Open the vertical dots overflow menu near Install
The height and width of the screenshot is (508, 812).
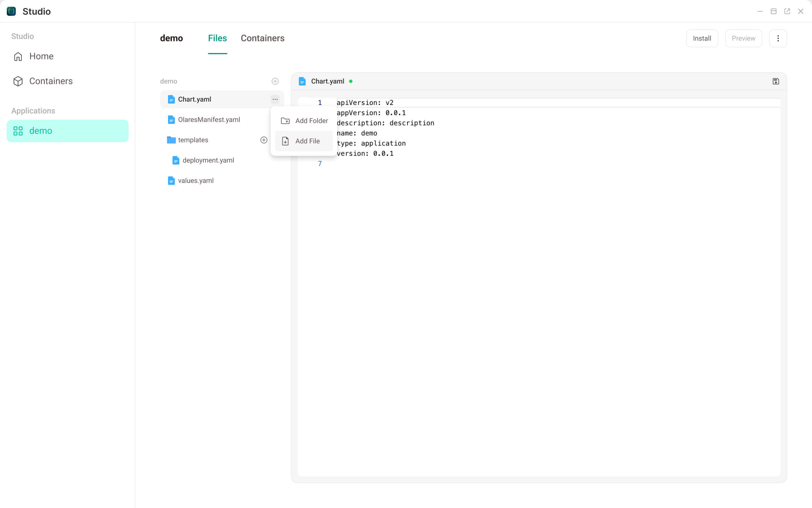(778, 38)
